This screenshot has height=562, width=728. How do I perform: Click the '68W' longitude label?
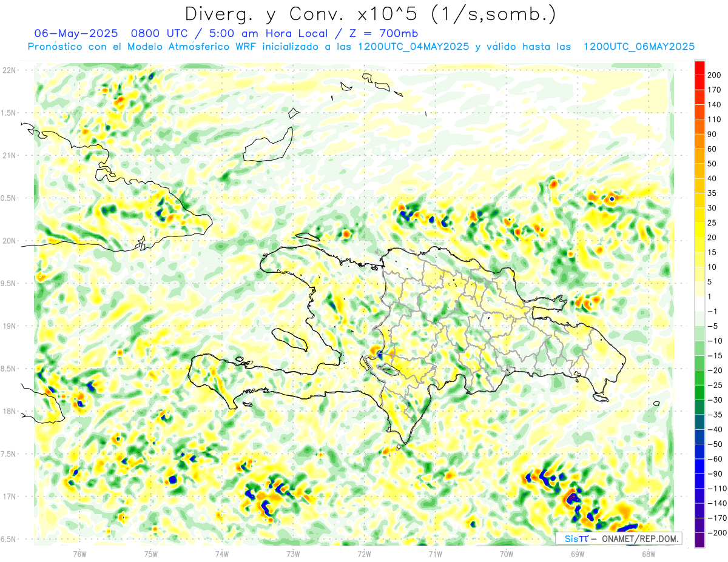tap(648, 554)
